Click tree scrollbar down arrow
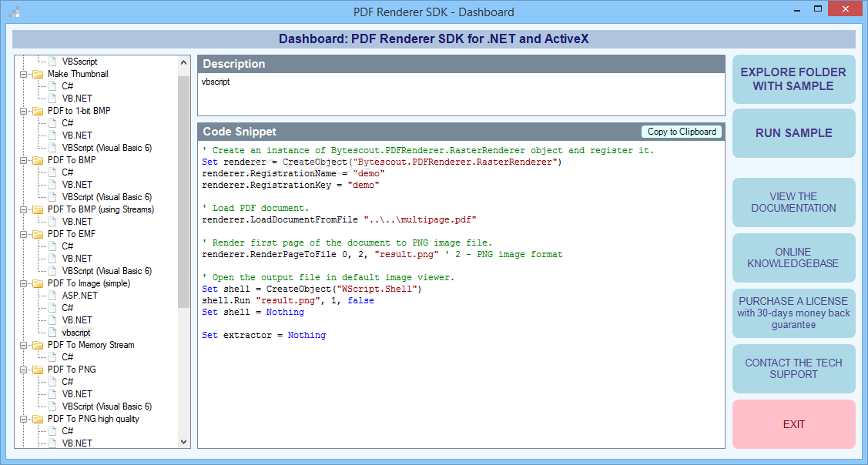This screenshot has width=868, height=465. click(x=184, y=441)
